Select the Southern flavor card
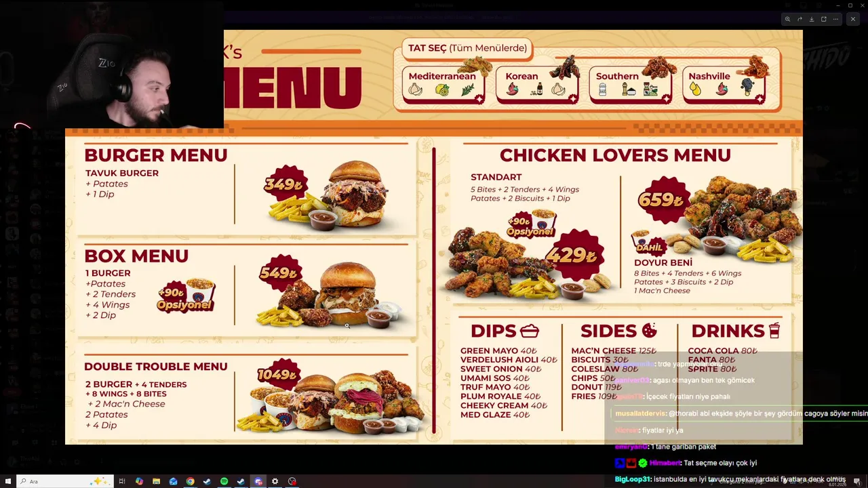This screenshot has width=868, height=488. [629, 85]
